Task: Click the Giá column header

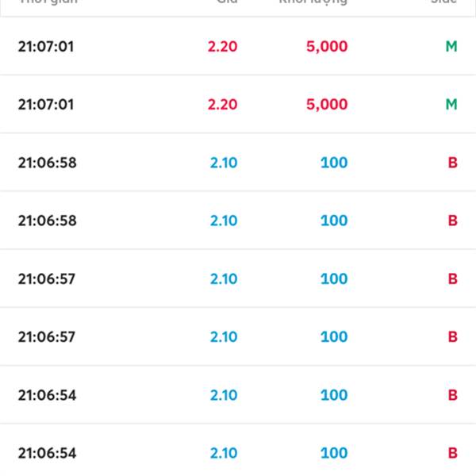Action: (227, 2)
